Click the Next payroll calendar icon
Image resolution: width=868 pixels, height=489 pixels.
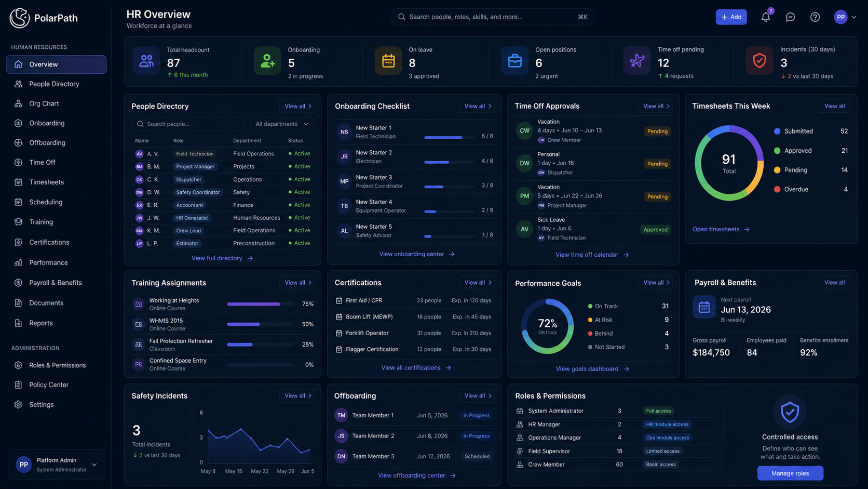[x=704, y=307]
